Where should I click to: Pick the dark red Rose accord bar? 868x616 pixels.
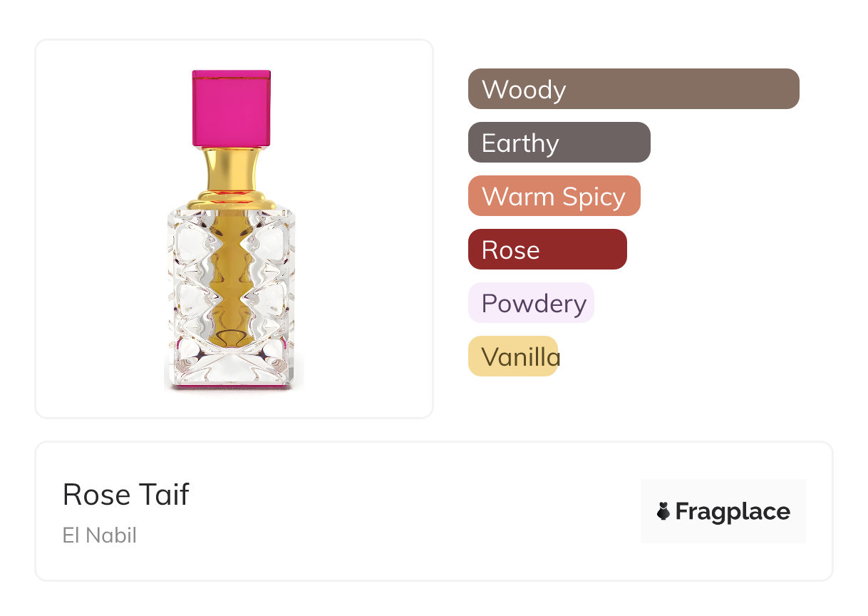coord(547,250)
